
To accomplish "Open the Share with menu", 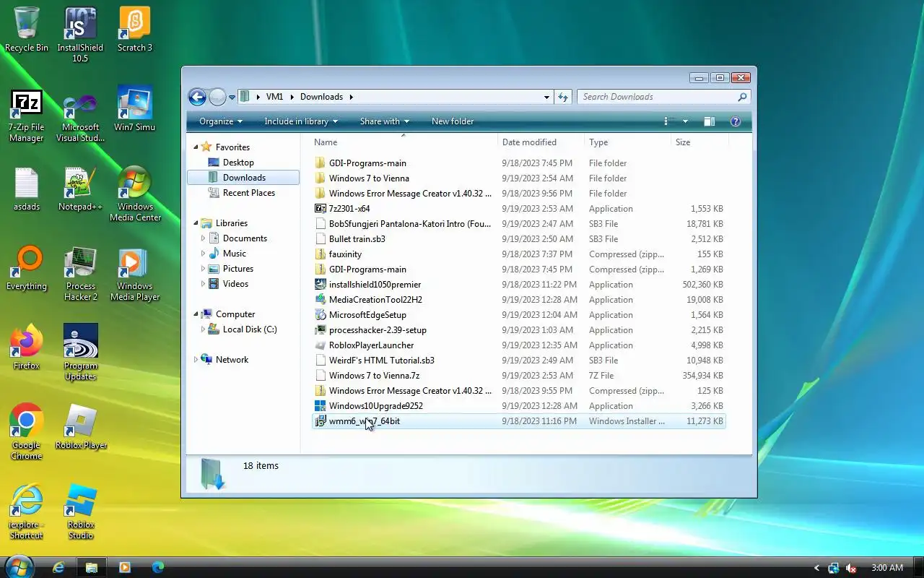I will click(385, 121).
